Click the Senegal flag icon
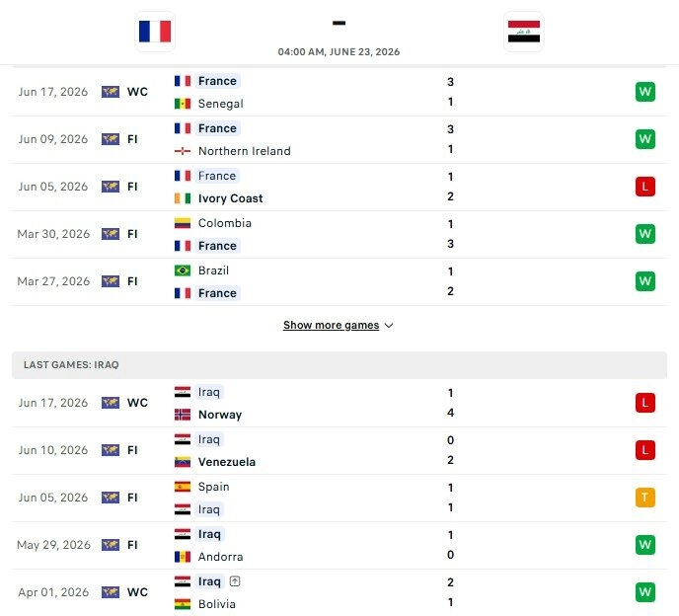679x616 pixels. click(x=183, y=104)
